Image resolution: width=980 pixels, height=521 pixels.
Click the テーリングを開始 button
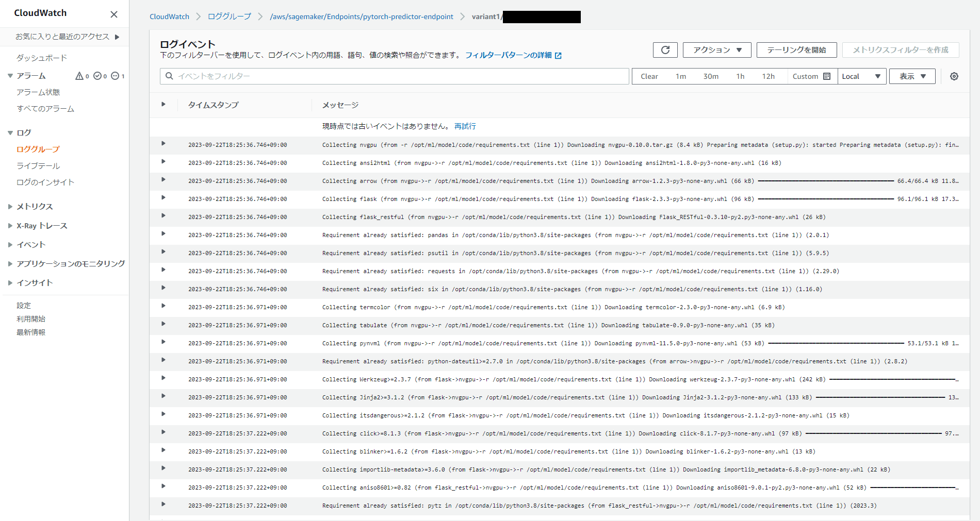(796, 49)
